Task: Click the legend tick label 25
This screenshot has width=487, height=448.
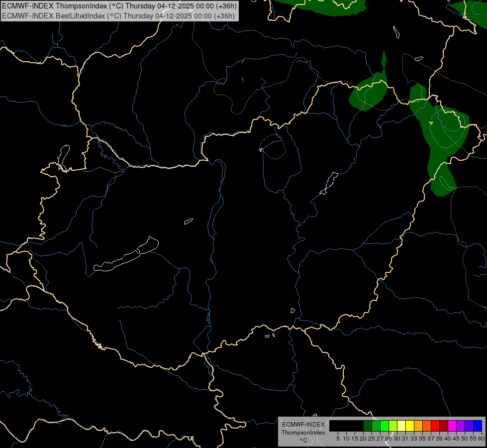Action: tap(372, 439)
